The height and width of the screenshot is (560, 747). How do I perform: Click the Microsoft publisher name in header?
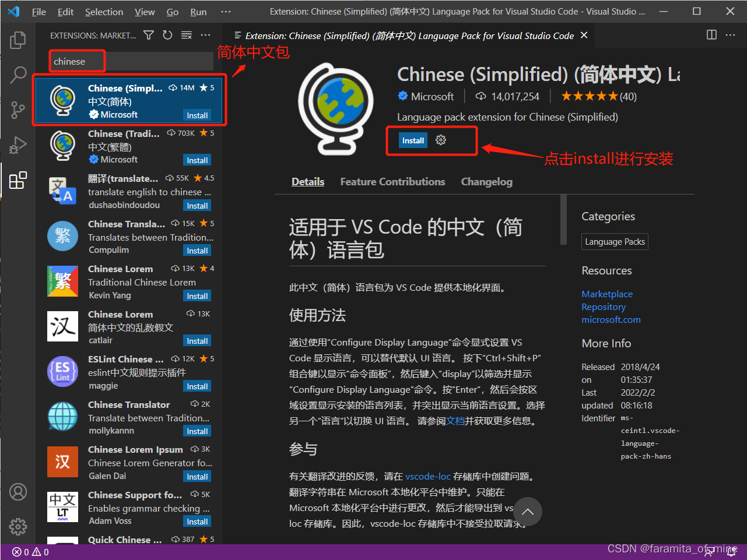point(432,97)
